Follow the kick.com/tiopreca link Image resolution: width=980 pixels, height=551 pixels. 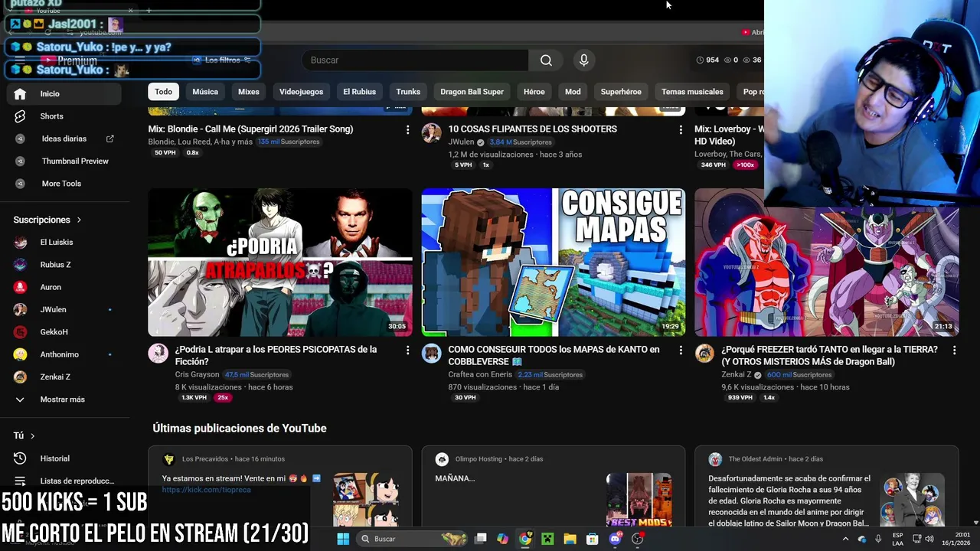point(207,490)
